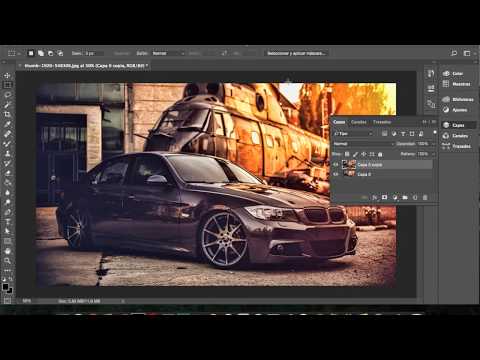
Task: Create a new adjustment layer icon
Action: [395, 198]
